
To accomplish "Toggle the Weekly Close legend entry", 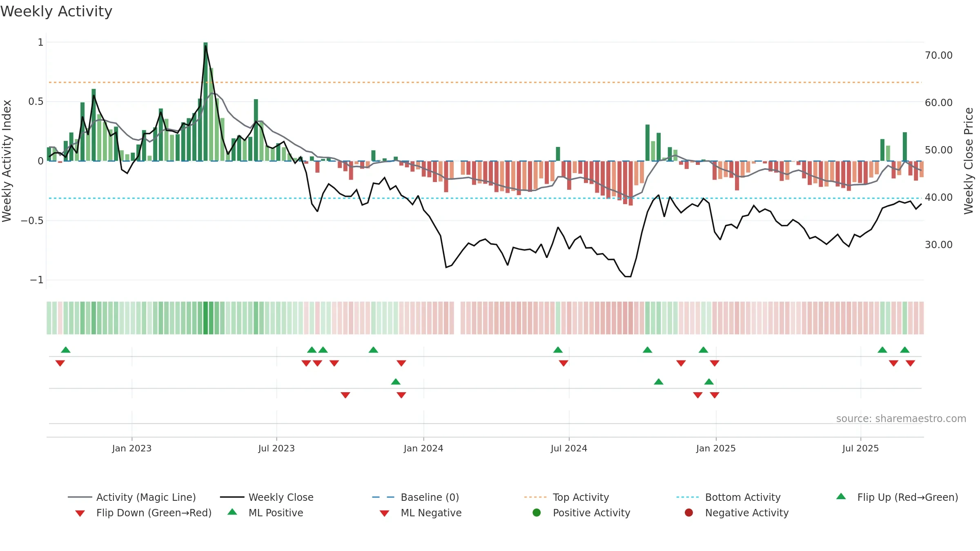I will click(267, 497).
